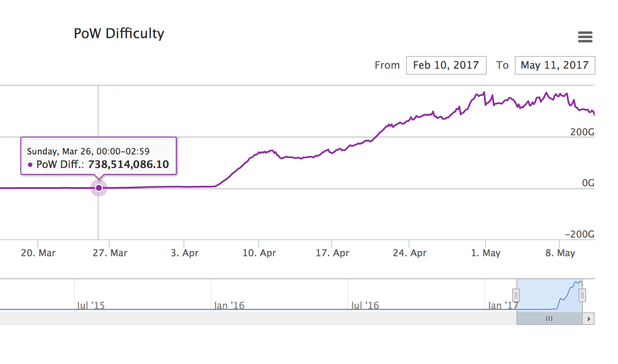Click the 10. Apr x-axis label
Viewport: 618px width, 364px height.
pos(259,253)
